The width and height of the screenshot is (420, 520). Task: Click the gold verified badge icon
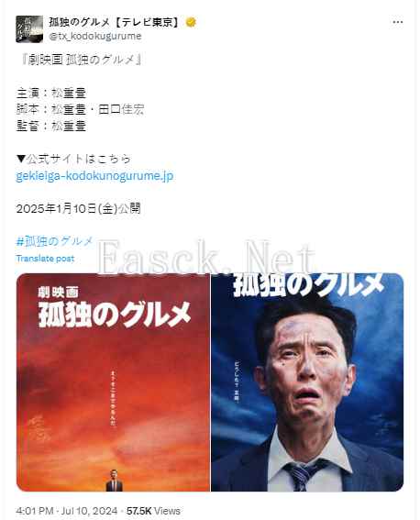pyautogui.click(x=191, y=22)
